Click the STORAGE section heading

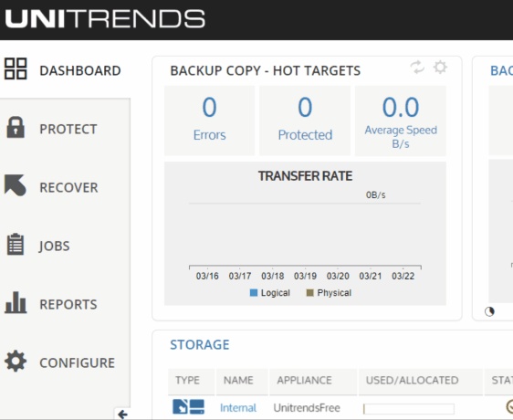point(200,345)
